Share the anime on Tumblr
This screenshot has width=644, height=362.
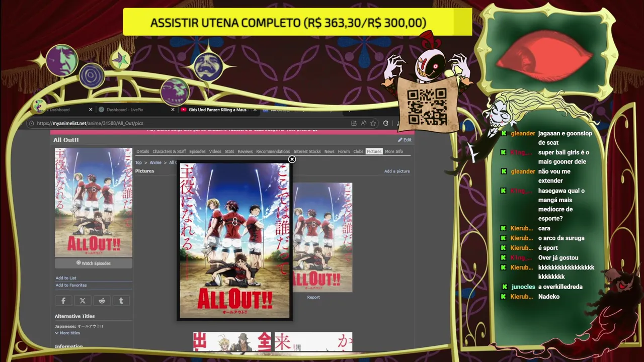(121, 301)
